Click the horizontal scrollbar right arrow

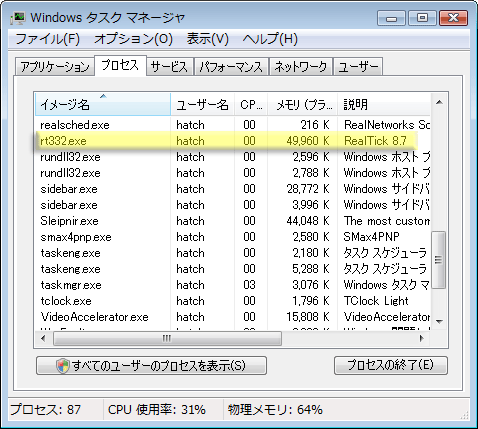tap(422, 338)
